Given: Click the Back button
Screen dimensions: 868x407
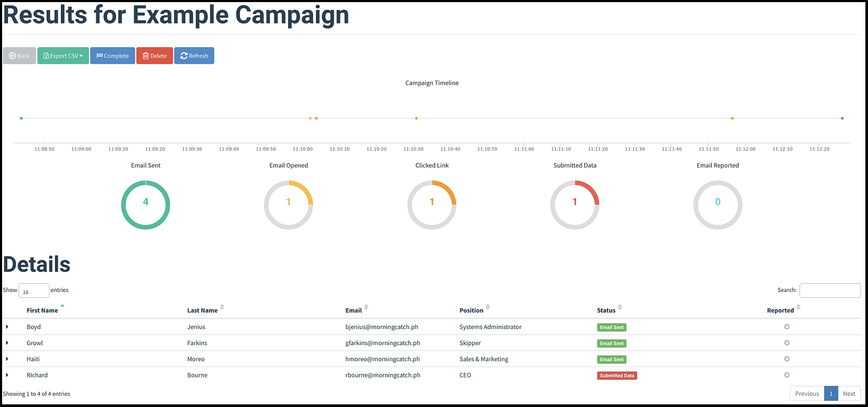Looking at the screenshot, I should 19,56.
